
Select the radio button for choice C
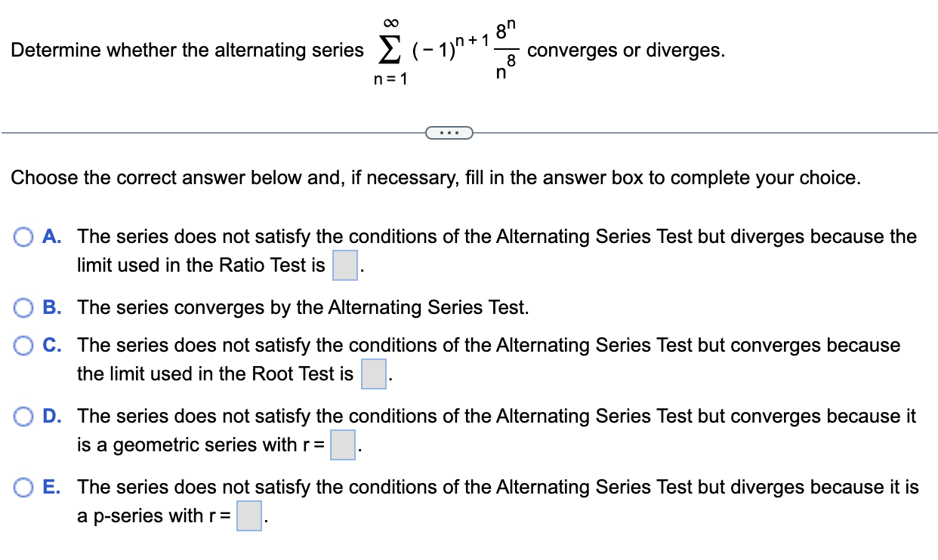[x=23, y=345]
